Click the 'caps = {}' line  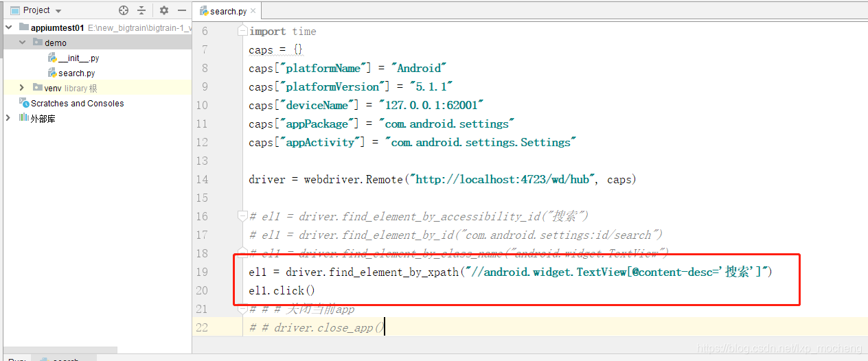(x=275, y=50)
